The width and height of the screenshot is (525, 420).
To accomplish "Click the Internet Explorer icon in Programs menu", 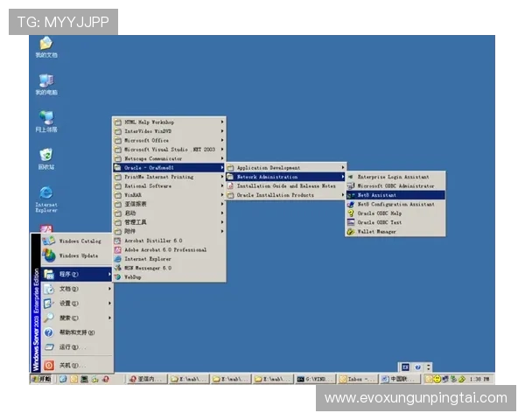I will click(117, 259).
